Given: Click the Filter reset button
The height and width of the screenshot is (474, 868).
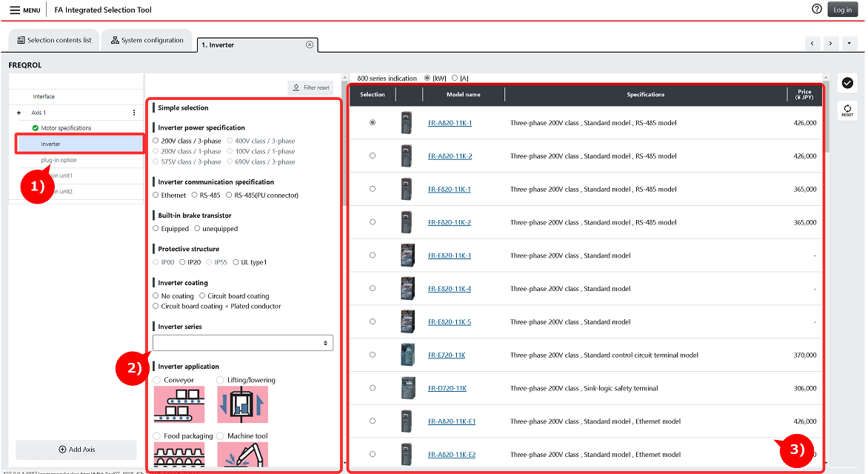Looking at the screenshot, I should point(311,87).
